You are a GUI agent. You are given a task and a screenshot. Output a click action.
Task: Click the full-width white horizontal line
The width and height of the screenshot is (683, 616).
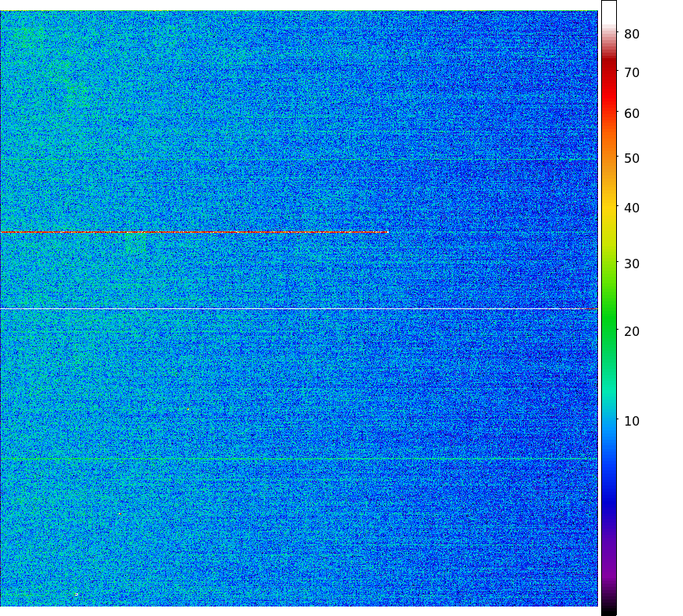click(299, 309)
